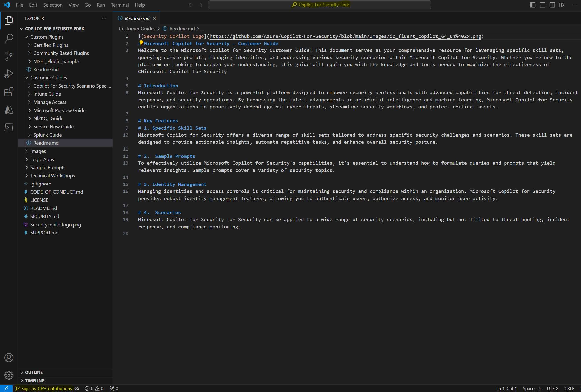
Task: Click the Run and Debug icon in sidebar
Action: tap(9, 73)
